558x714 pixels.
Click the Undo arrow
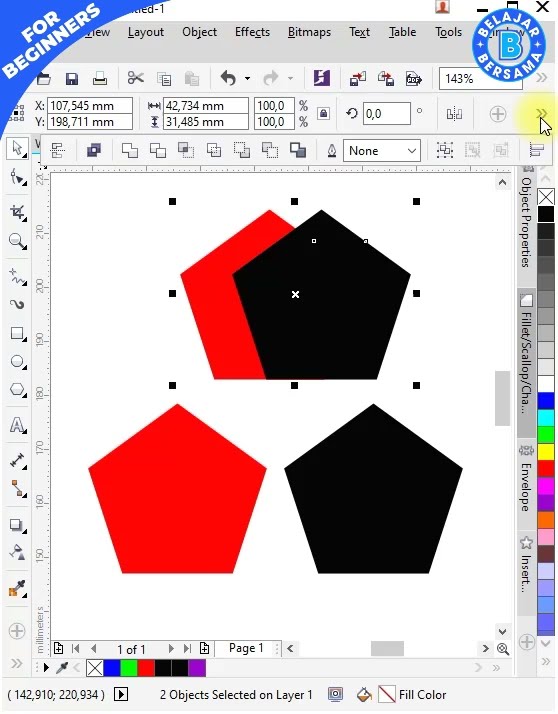coord(228,78)
